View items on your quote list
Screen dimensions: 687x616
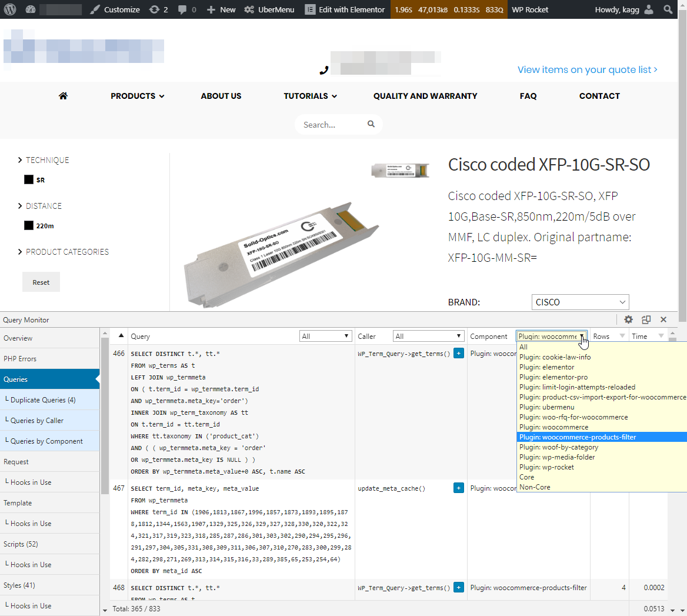587,69
